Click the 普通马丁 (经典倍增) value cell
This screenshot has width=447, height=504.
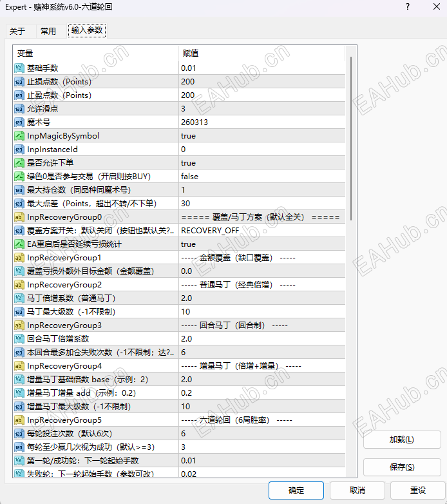pyautogui.click(x=262, y=284)
